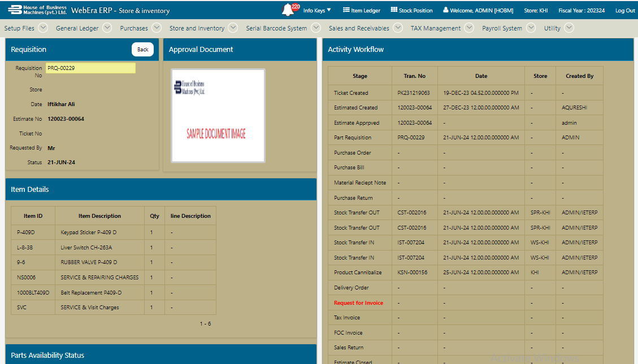Click the Item Ledger list icon
The width and height of the screenshot is (638, 364).
point(346,10)
